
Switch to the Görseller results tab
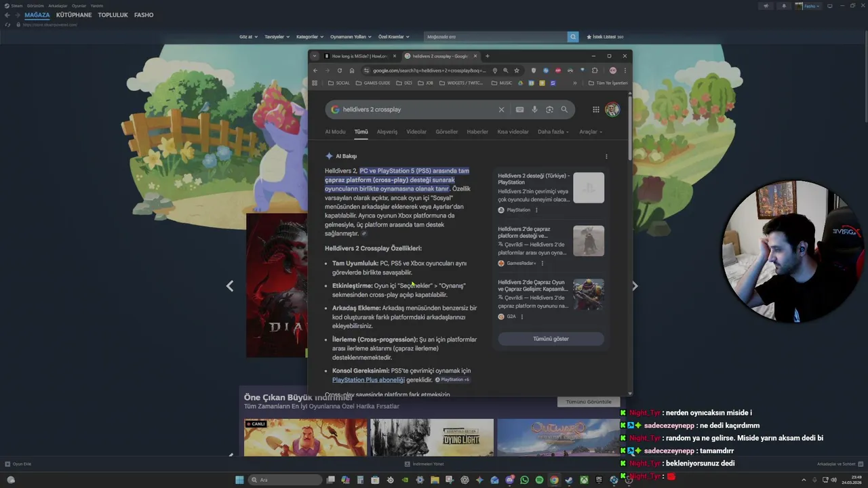coord(447,132)
